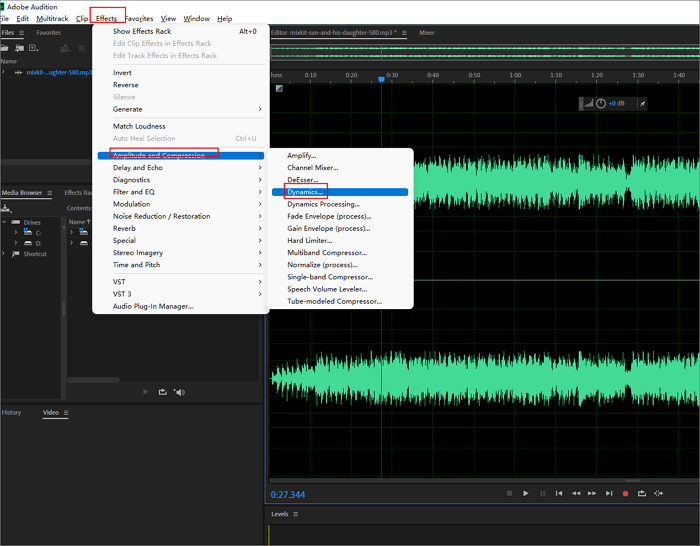The image size is (700, 546).
Task: Choose Hard Limiter... effect
Action: [340, 241]
